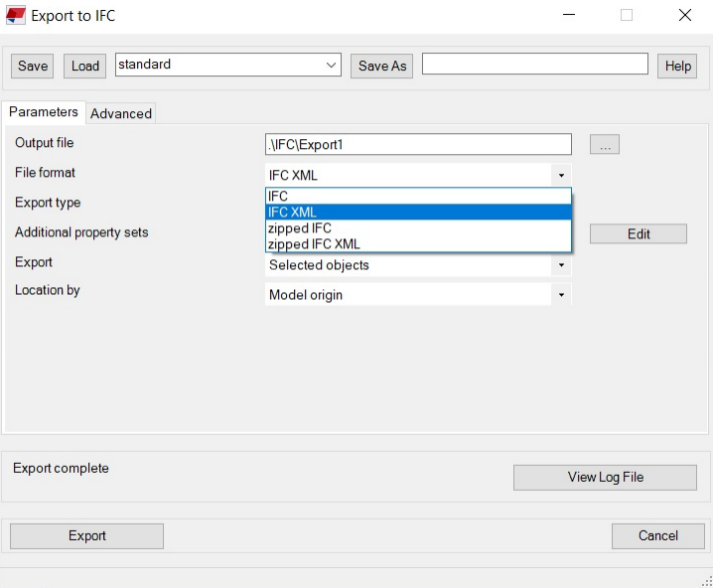Collapse the File format dropdown arrow
The width and height of the screenshot is (713, 588).
(x=561, y=176)
